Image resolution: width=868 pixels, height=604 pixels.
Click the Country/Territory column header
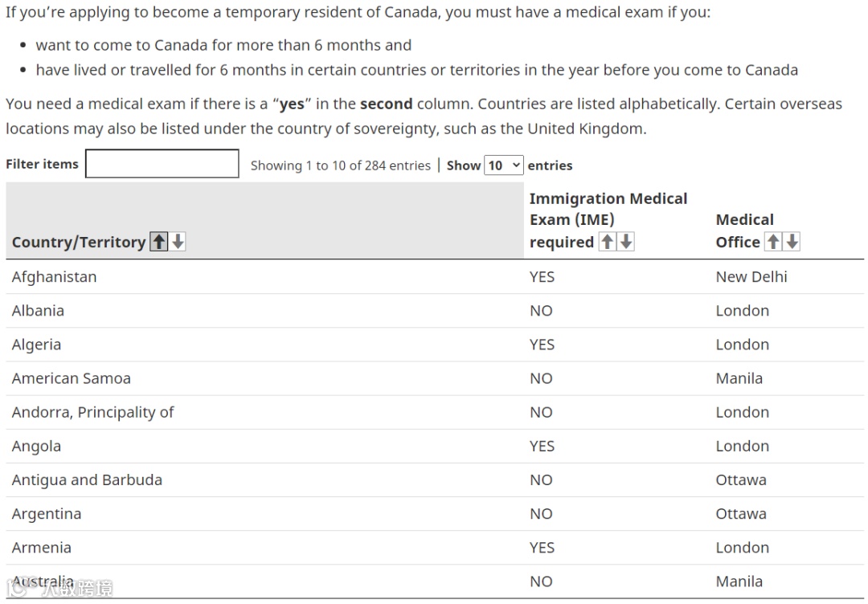point(79,242)
